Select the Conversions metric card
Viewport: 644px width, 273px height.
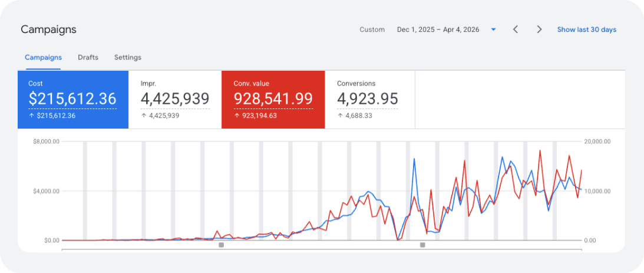coord(369,100)
